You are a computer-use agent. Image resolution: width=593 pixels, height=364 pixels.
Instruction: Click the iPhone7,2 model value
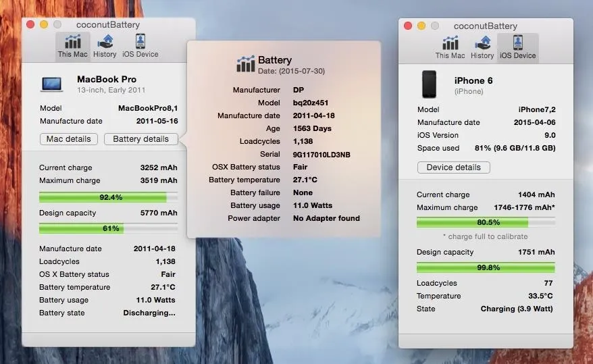[537, 109]
